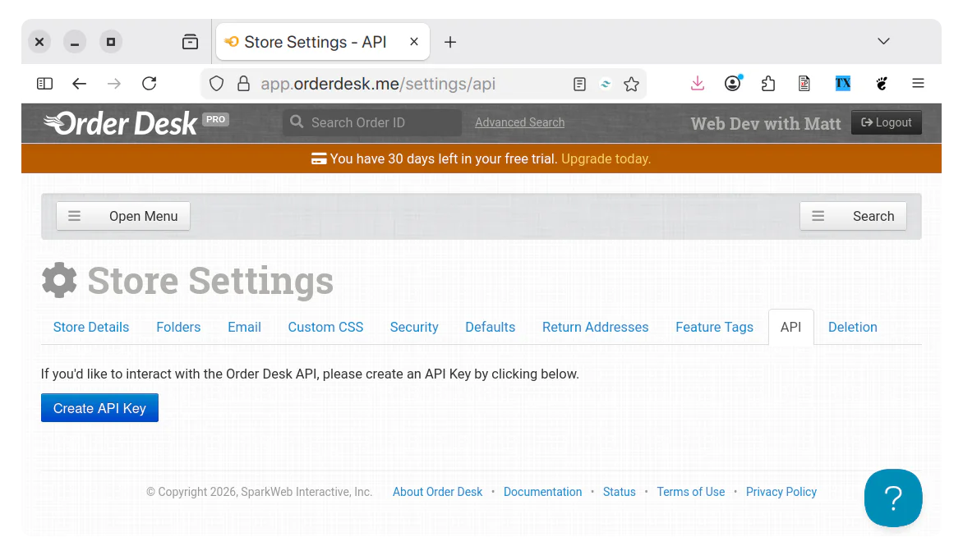Open the extensions puzzle-piece icon
The height and width of the screenshot is (560, 963).
point(768,83)
